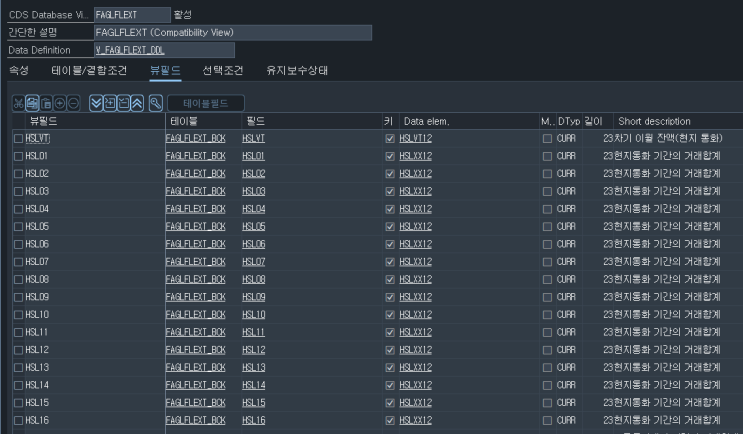Click the description '차기 이월 잔액(현지 통화)'

[x=668, y=138]
